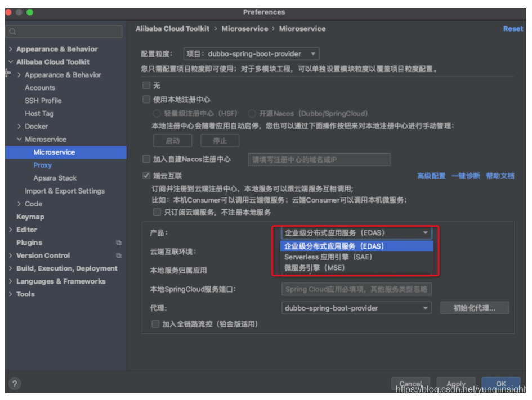Click the 一键诊断 link

466,176
